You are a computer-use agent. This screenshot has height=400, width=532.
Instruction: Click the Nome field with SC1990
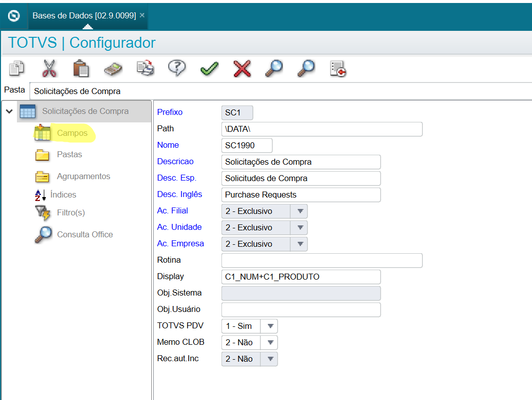pyautogui.click(x=247, y=146)
